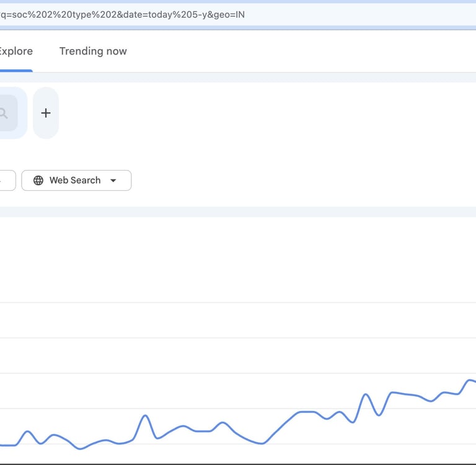Click the first small peak at trend line's start
Image resolution: width=476 pixels, height=465 pixels.
click(27, 432)
